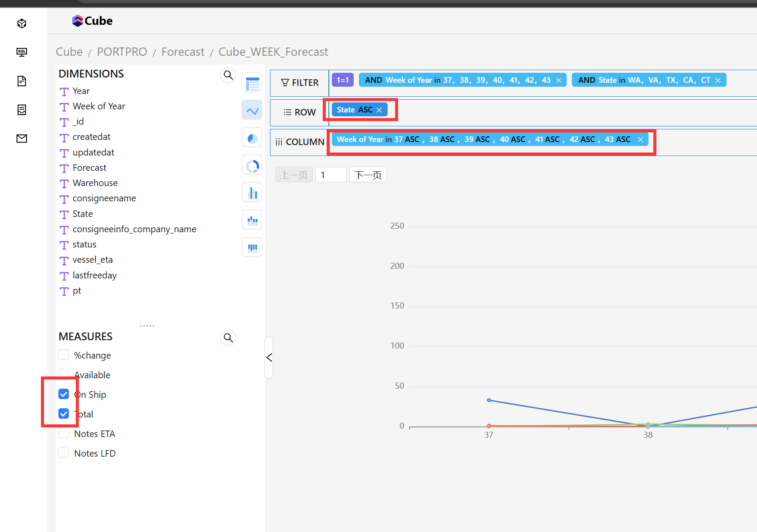Collapse the left panel with arrow

pyautogui.click(x=269, y=357)
